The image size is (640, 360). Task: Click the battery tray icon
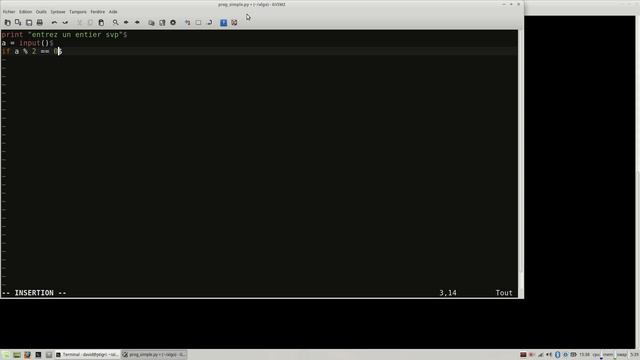pos(573,355)
